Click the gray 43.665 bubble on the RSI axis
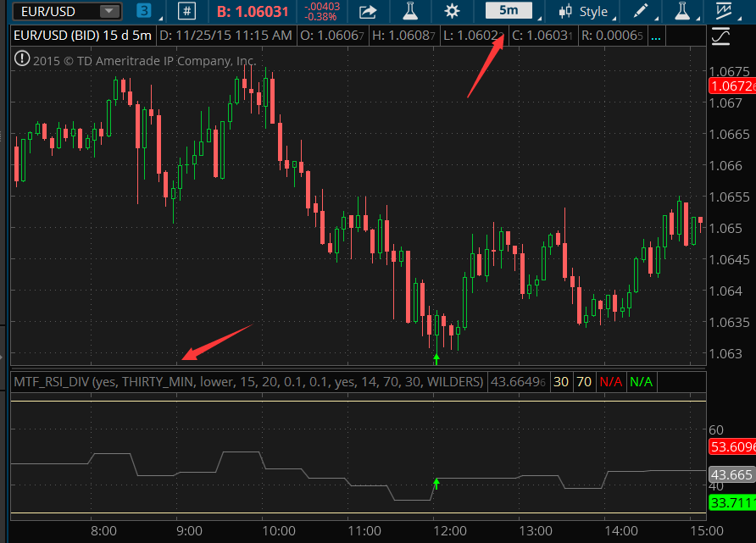The image size is (756, 543). coord(731,474)
